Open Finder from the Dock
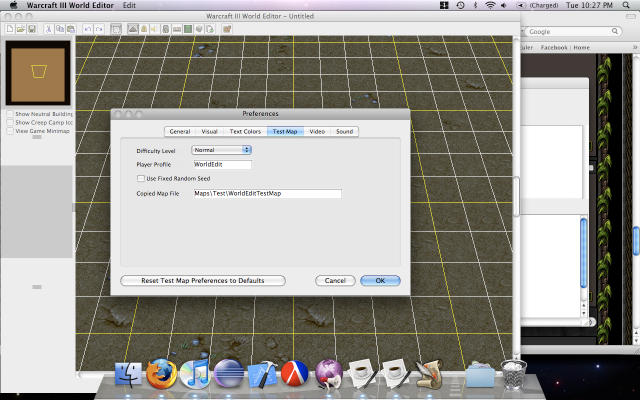The image size is (640, 400). 128,374
